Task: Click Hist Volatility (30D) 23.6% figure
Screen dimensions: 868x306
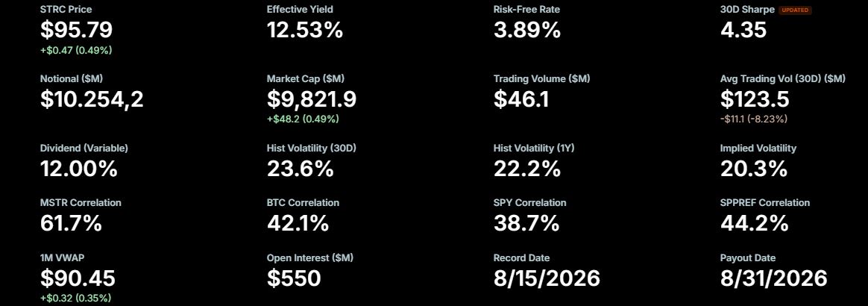Action: [x=300, y=169]
